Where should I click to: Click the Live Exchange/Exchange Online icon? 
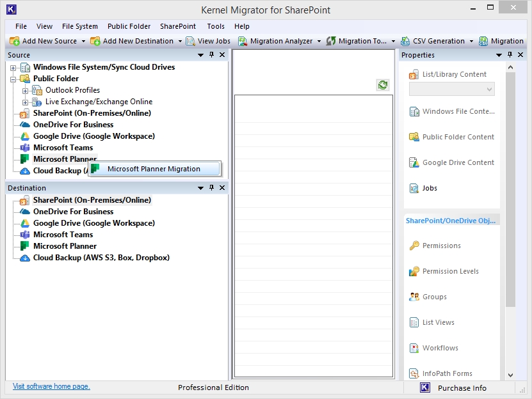[x=37, y=102]
